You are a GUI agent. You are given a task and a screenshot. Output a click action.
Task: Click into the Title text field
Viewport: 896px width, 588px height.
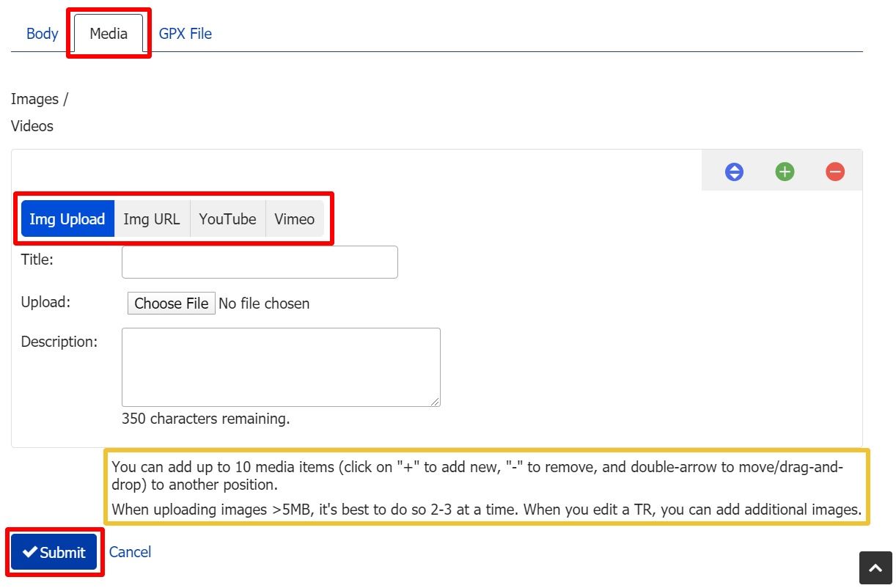[260, 262]
